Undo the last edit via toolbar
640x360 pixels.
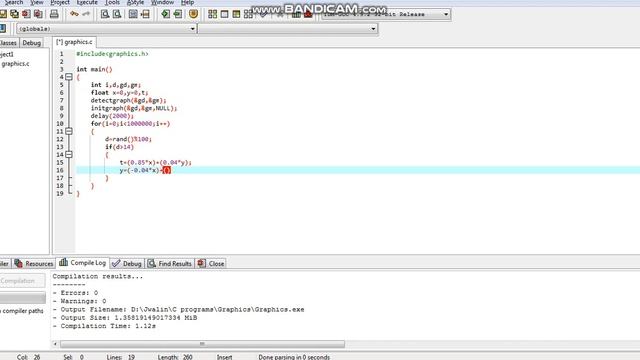tap(74, 14)
